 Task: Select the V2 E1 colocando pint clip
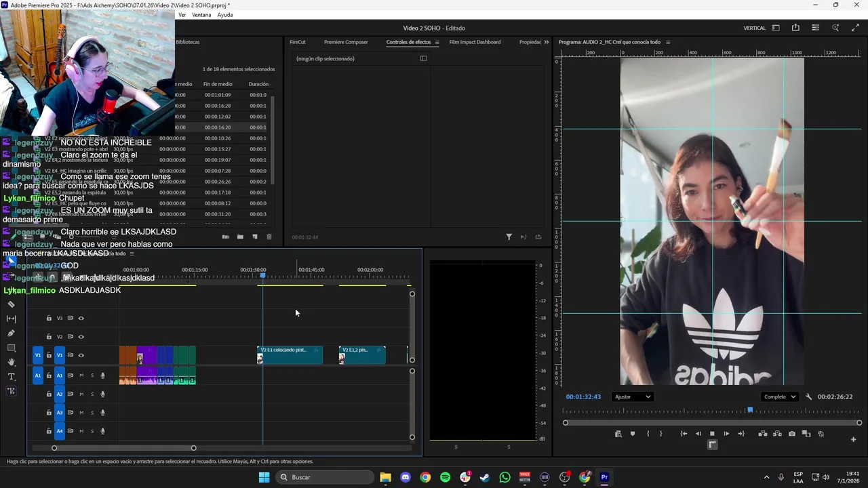(290, 355)
